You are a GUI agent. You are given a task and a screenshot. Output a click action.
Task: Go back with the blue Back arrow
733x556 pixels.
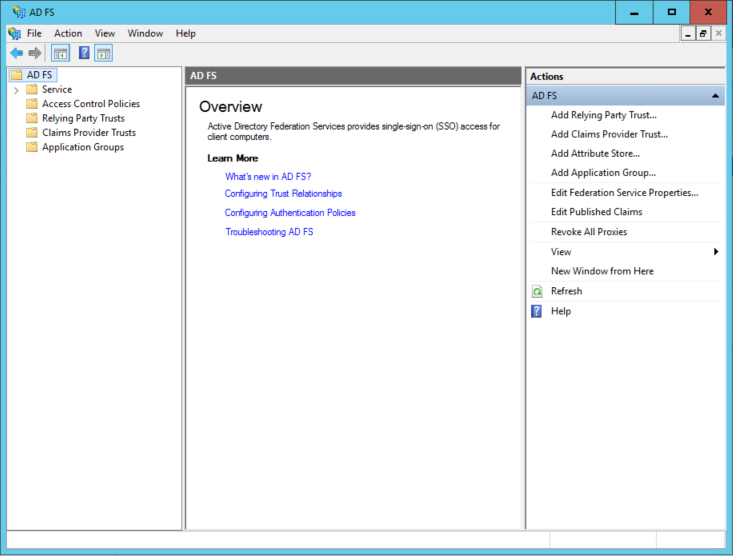[x=17, y=53]
